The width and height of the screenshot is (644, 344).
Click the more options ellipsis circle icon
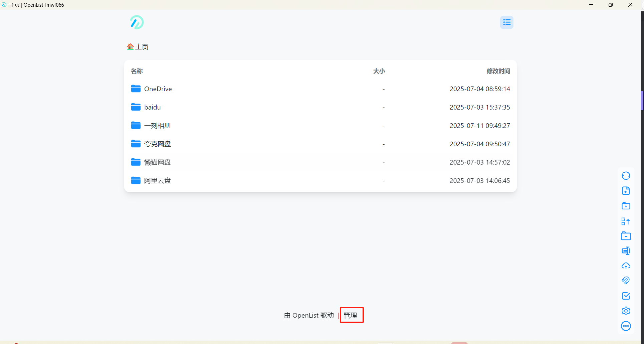pyautogui.click(x=626, y=326)
